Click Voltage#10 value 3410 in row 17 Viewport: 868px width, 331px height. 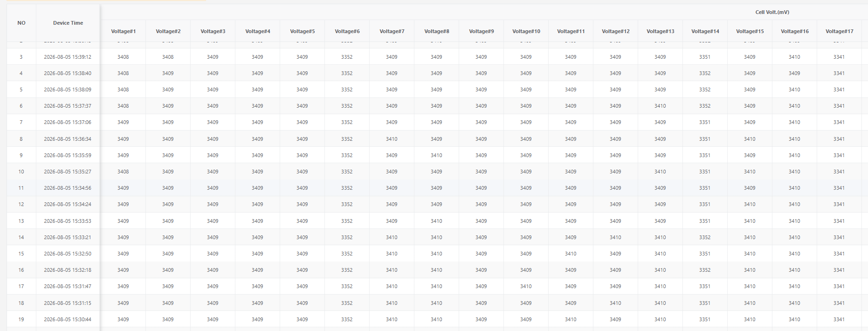[x=526, y=286]
